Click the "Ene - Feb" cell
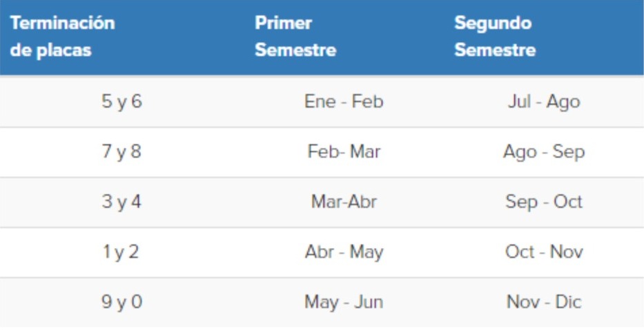 tap(344, 102)
